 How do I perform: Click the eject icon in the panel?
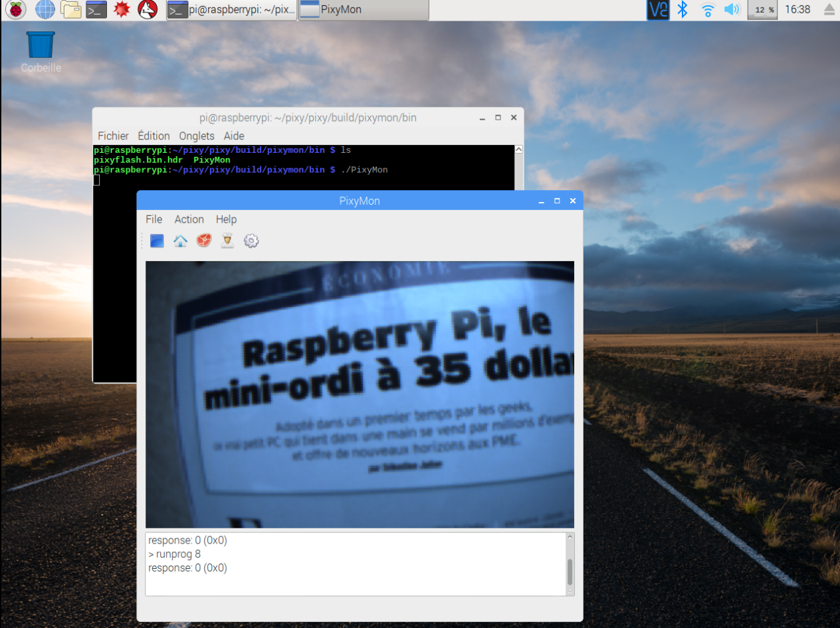(x=829, y=9)
